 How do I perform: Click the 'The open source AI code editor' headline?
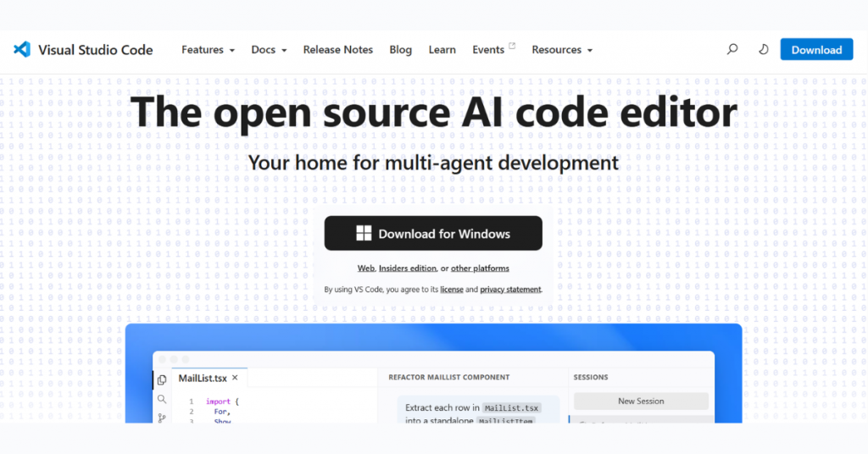433,113
